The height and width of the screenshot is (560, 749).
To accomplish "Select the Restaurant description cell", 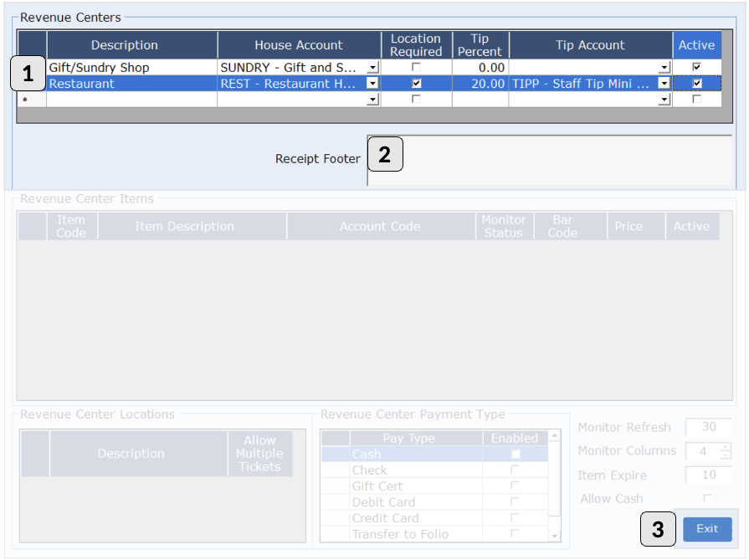I will [x=131, y=84].
